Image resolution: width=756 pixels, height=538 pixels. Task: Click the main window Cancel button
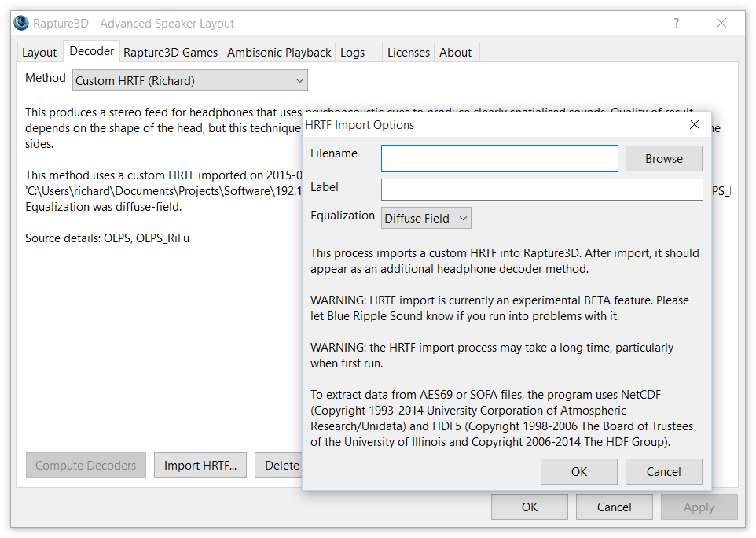pos(615,507)
